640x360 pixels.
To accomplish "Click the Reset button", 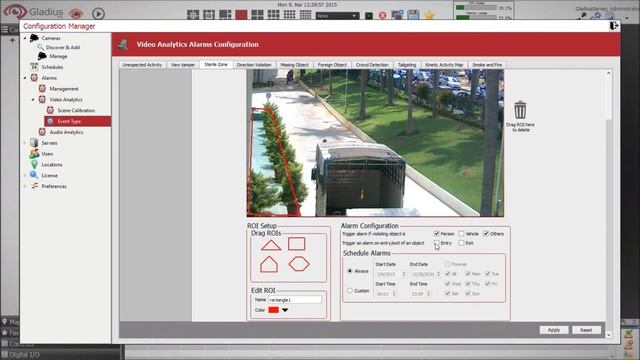I will coord(586,330).
